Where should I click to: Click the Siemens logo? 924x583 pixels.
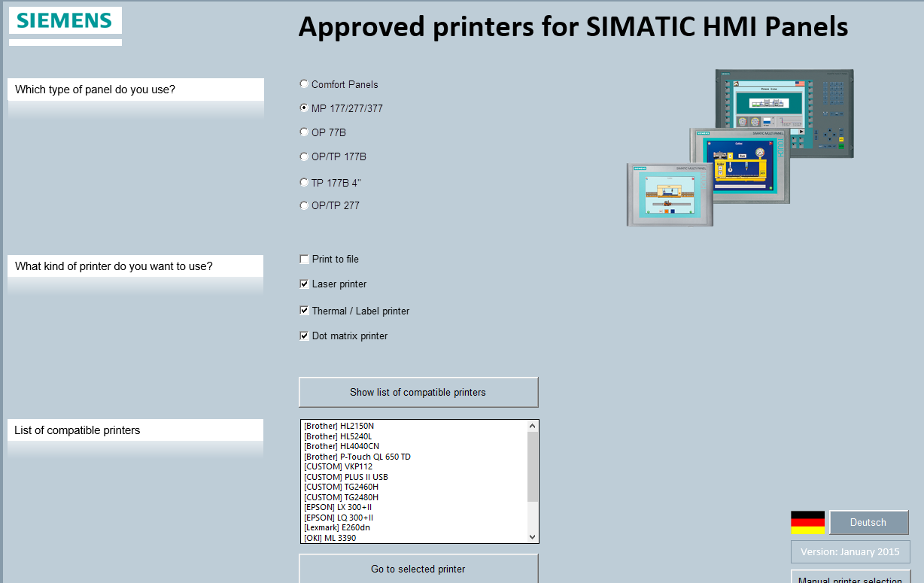pos(65,21)
